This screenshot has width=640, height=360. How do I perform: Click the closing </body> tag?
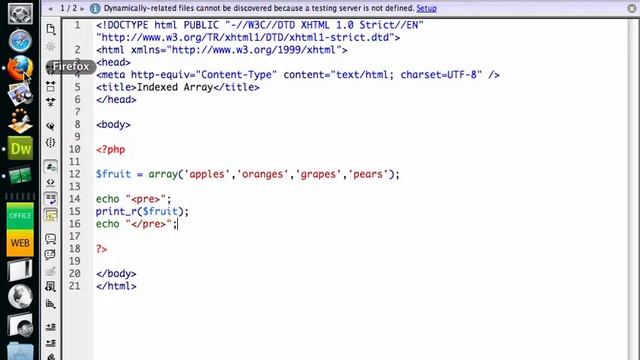click(x=116, y=274)
